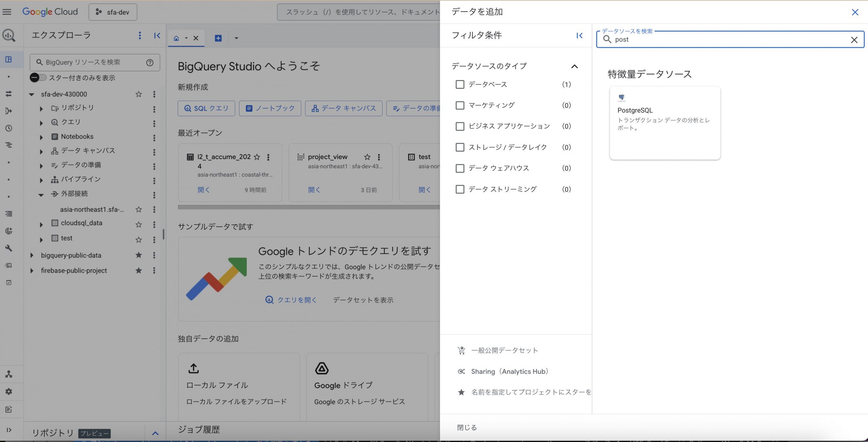Click the SQL クエリ create button
This screenshot has height=442, width=868.
[x=206, y=108]
